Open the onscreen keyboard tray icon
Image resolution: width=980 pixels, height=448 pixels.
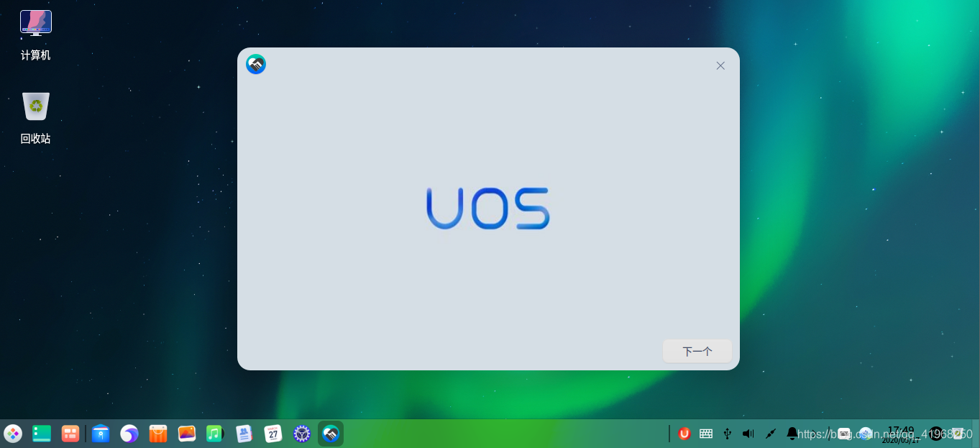706,434
